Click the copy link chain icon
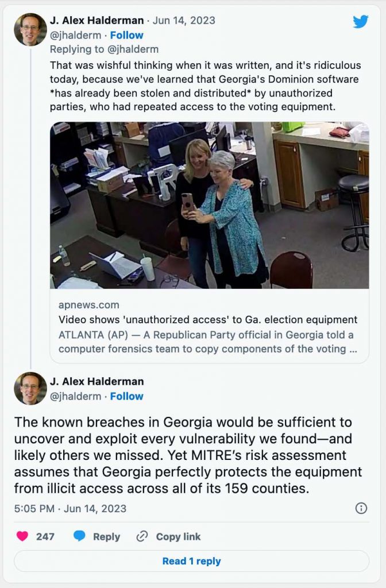Screen dimensions: 386x588 142,536
